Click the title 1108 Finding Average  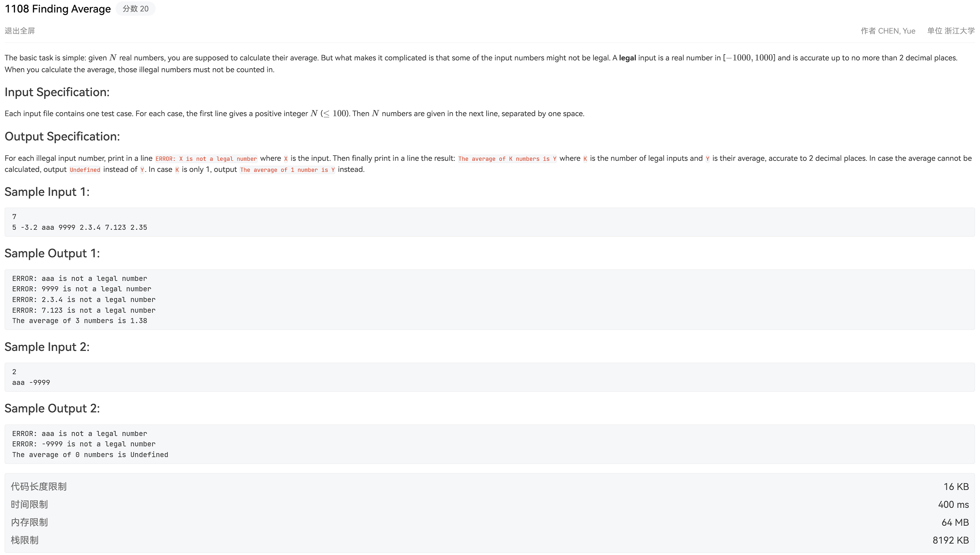coord(58,9)
